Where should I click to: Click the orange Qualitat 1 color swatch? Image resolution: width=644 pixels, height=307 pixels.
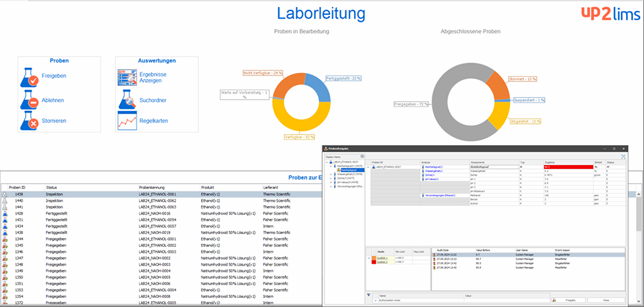pos(374,258)
